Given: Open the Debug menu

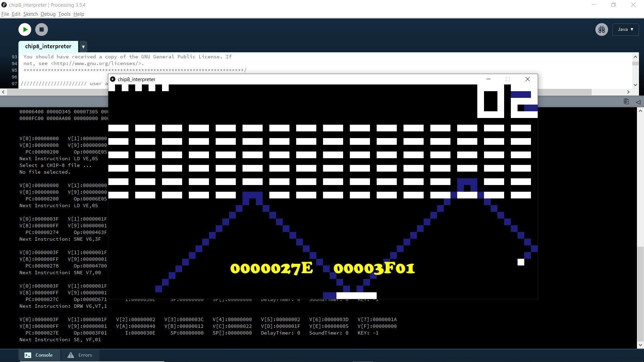Looking at the screenshot, I should (48, 14).
